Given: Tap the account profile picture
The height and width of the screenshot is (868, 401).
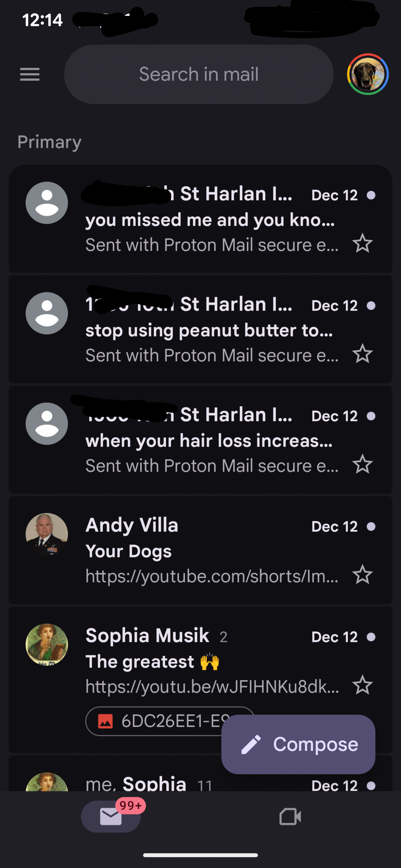Looking at the screenshot, I should [x=367, y=74].
